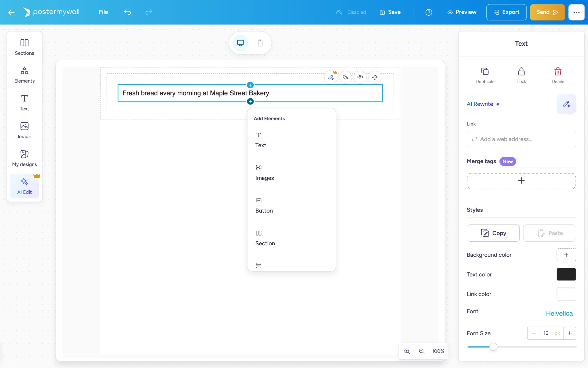Open My designs in sidebar
588x368 pixels.
point(24,158)
